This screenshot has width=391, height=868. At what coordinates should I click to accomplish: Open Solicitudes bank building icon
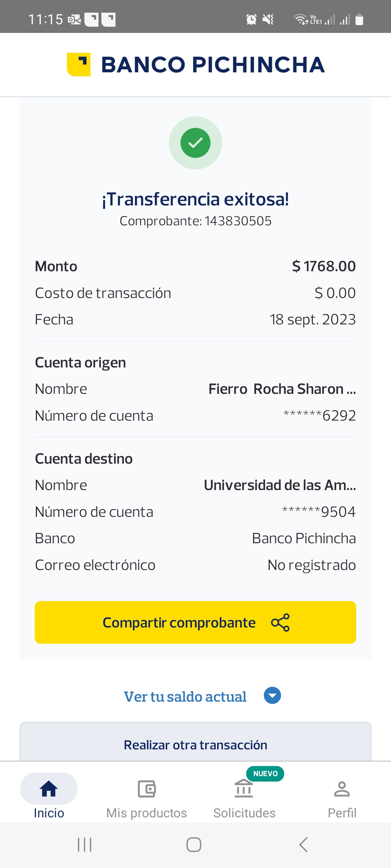[x=244, y=788]
